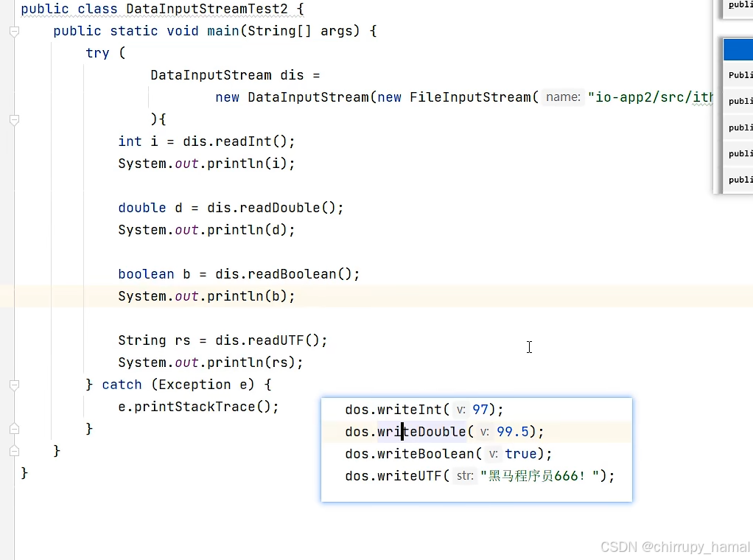Collapse the try resource block fold marker
This screenshot has height=560, width=753.
point(15,119)
